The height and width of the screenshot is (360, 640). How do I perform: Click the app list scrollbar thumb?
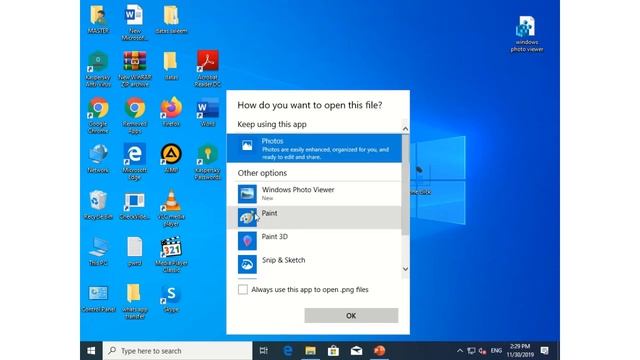(x=405, y=184)
